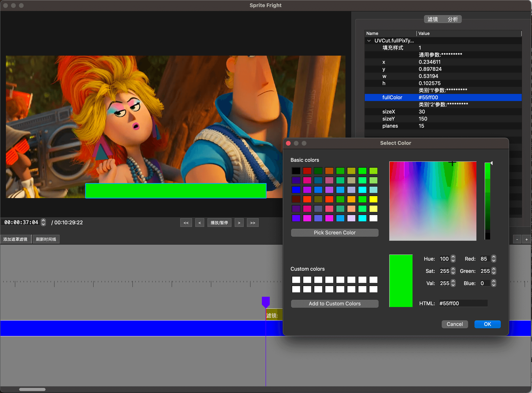This screenshot has width=532, height=393.
Task: Click the y value 0.897824
Action: [430, 69]
